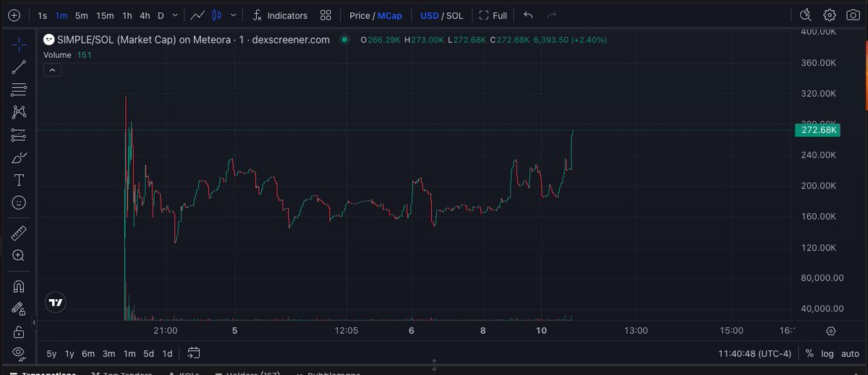Open the emoji icons tool
The width and height of the screenshot is (868, 375).
pos(19,203)
